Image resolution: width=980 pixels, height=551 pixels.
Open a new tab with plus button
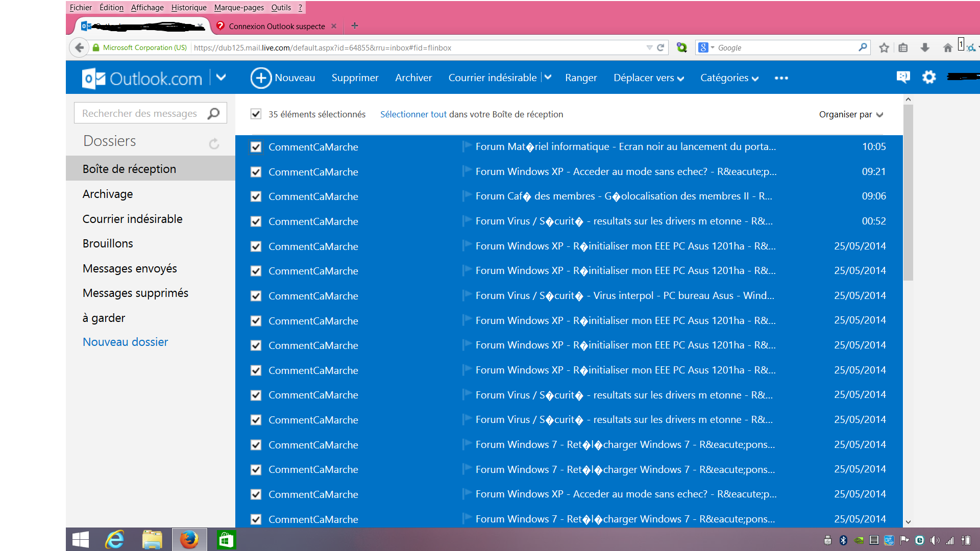355,26
